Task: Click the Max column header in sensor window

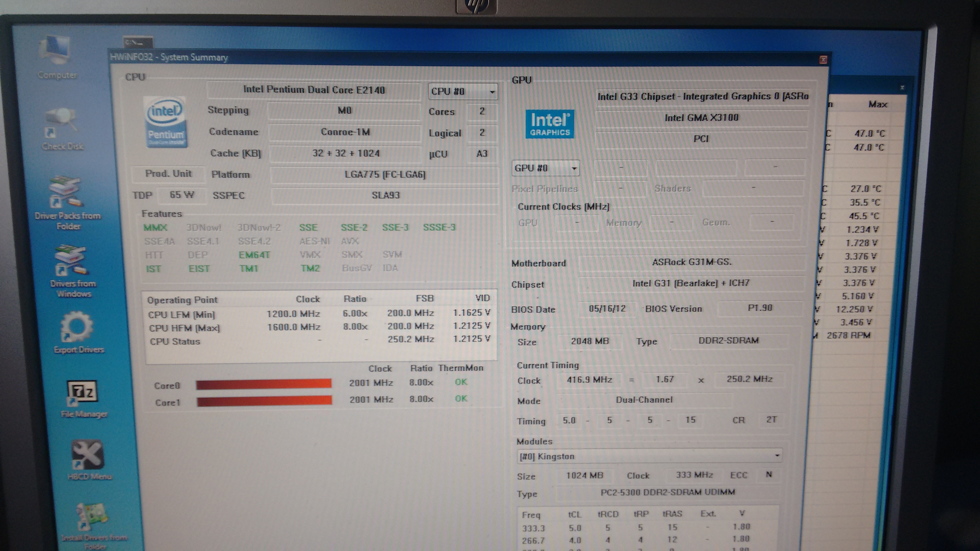Action: (x=877, y=104)
